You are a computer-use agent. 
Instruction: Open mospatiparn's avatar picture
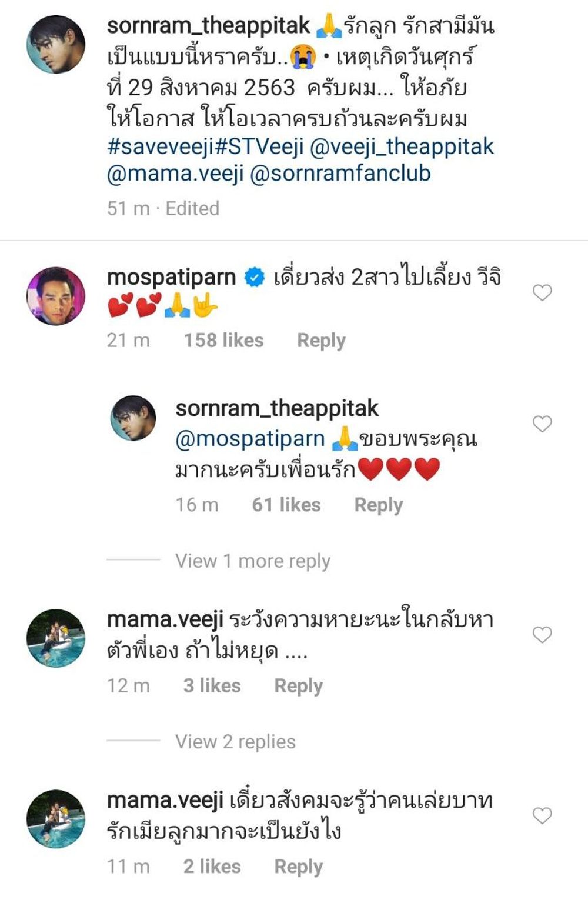[x=56, y=296]
